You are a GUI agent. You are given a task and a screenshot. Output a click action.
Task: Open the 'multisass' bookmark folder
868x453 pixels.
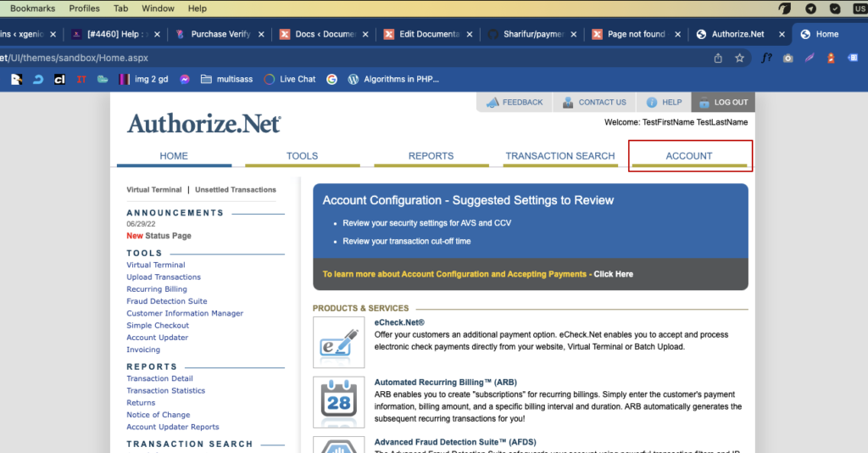227,79
